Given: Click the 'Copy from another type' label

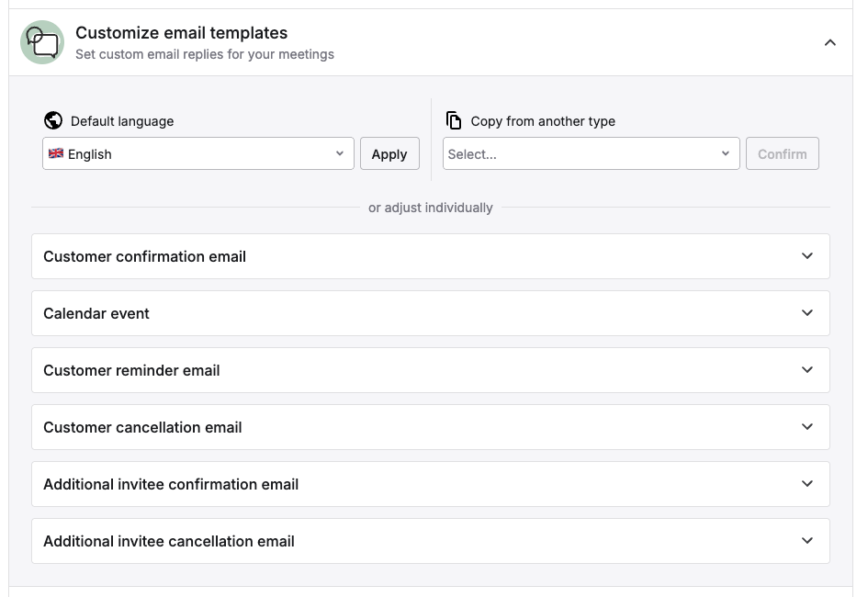Looking at the screenshot, I should 542,121.
